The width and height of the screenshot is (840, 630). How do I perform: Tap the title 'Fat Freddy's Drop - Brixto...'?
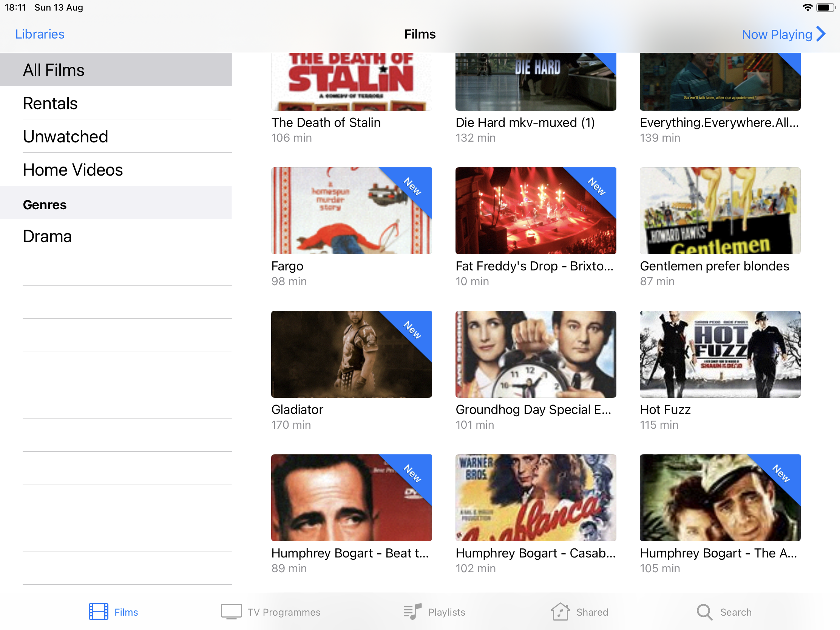pyautogui.click(x=534, y=266)
